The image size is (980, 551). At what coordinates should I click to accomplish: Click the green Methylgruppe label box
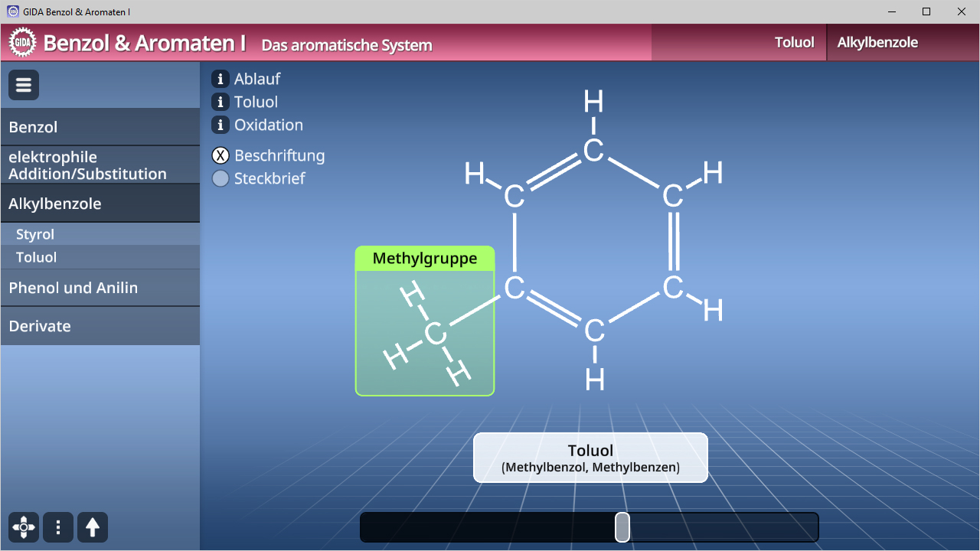(x=425, y=259)
